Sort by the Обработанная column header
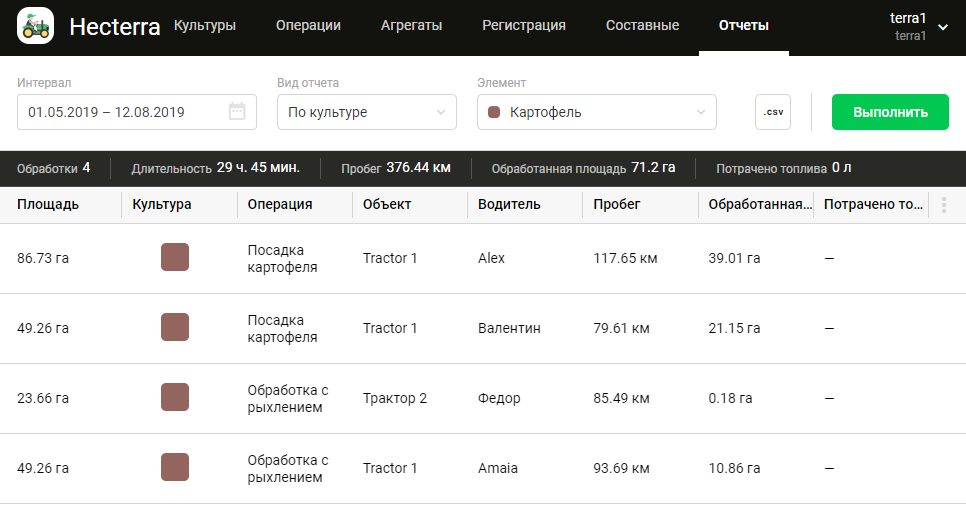This screenshot has width=966, height=515. (x=760, y=205)
